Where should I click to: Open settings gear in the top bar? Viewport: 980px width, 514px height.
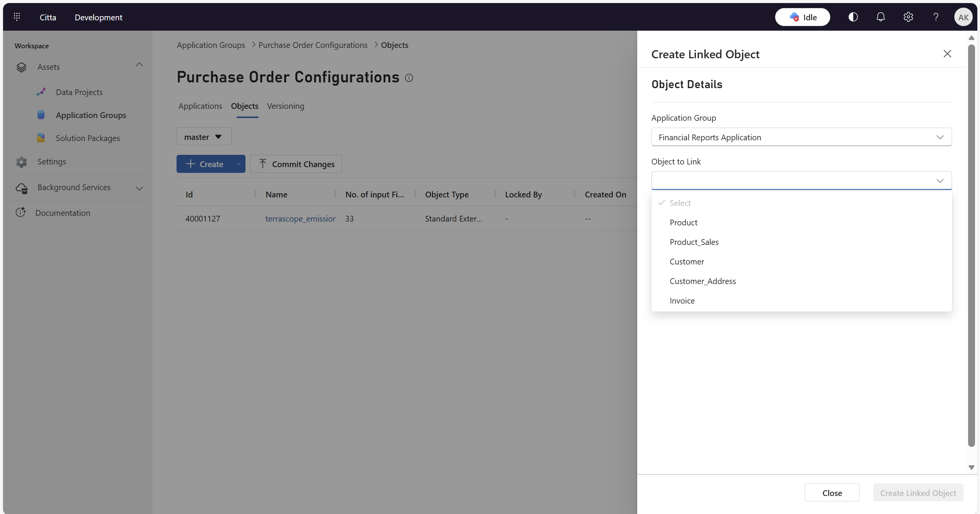(x=908, y=17)
